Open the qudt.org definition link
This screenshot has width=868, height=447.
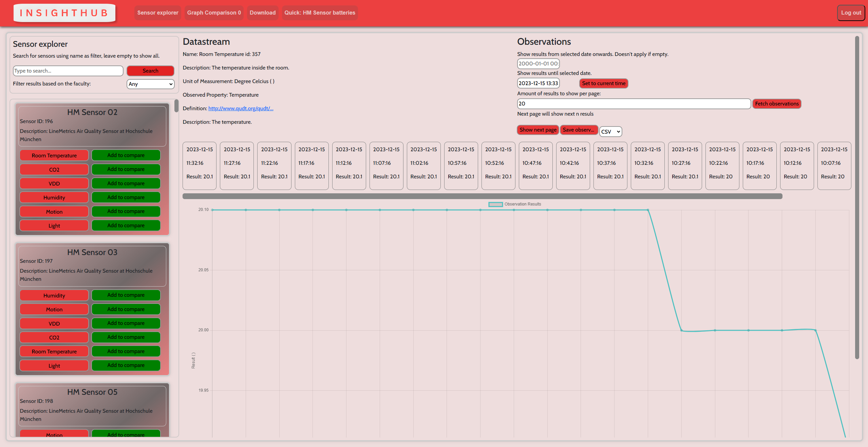coord(241,109)
